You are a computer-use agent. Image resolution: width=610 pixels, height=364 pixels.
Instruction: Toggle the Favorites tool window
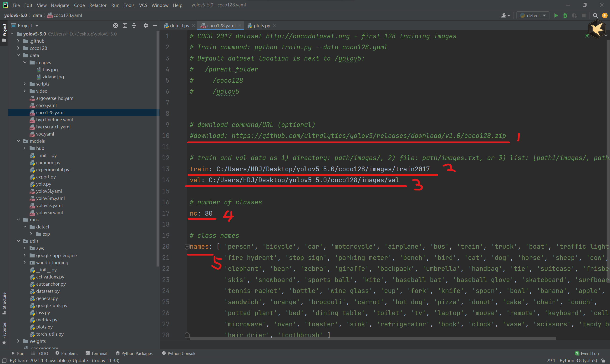click(x=4, y=333)
